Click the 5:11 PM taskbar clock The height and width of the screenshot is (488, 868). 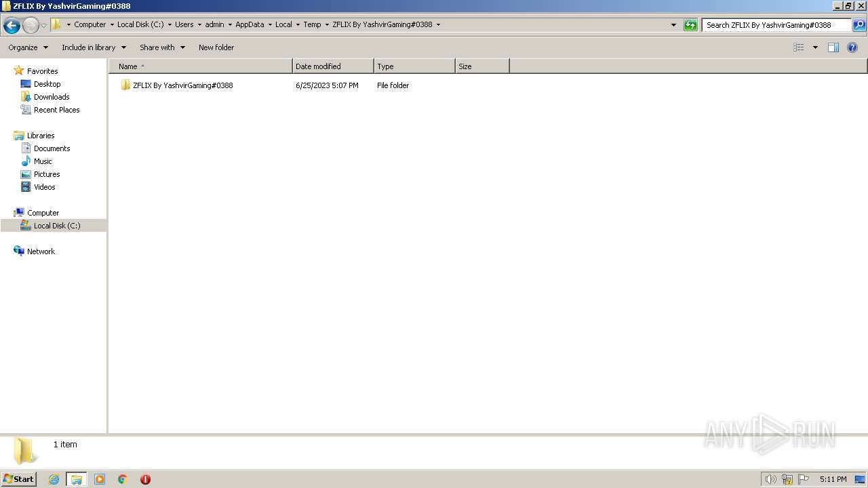click(x=833, y=479)
